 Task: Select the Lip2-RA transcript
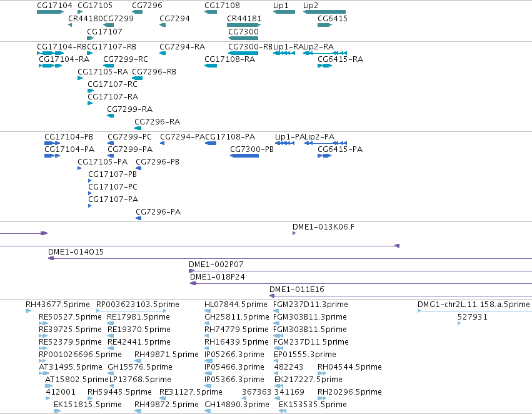(325, 53)
